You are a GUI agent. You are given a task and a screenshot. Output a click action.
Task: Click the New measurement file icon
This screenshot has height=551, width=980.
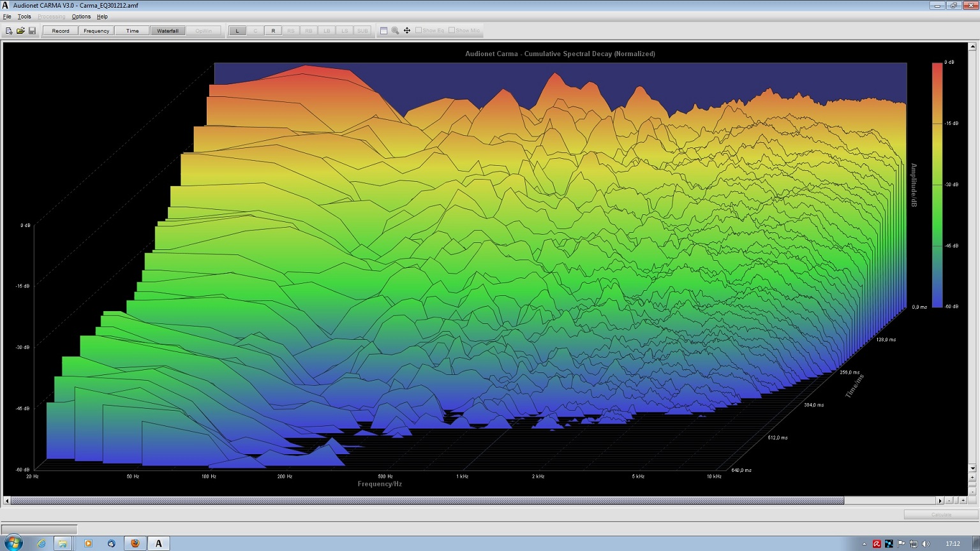point(9,31)
